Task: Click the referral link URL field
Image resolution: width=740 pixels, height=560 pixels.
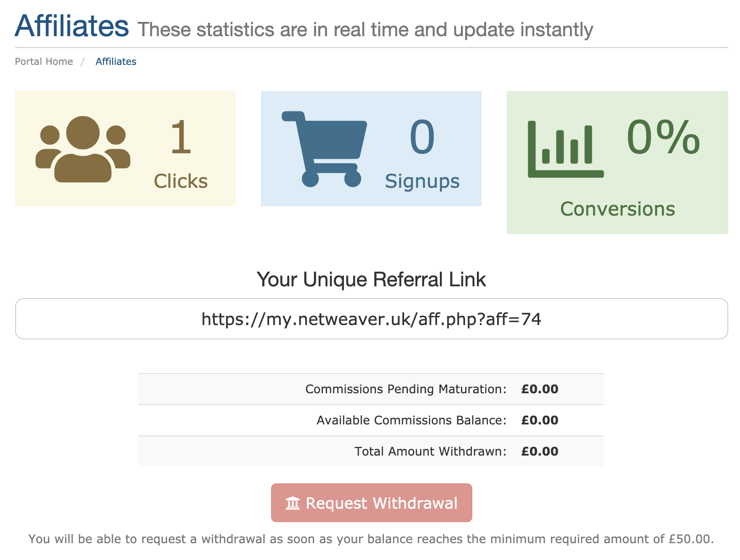Action: pos(371,319)
